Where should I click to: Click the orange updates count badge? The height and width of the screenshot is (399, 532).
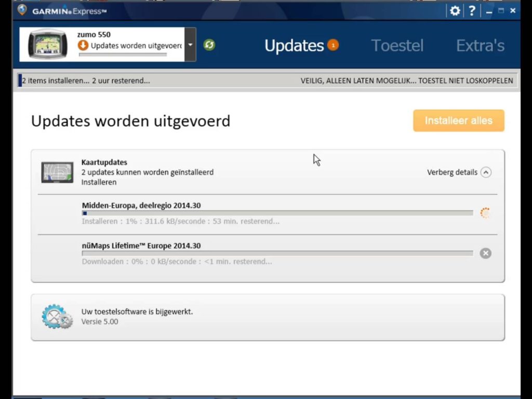[x=333, y=45]
